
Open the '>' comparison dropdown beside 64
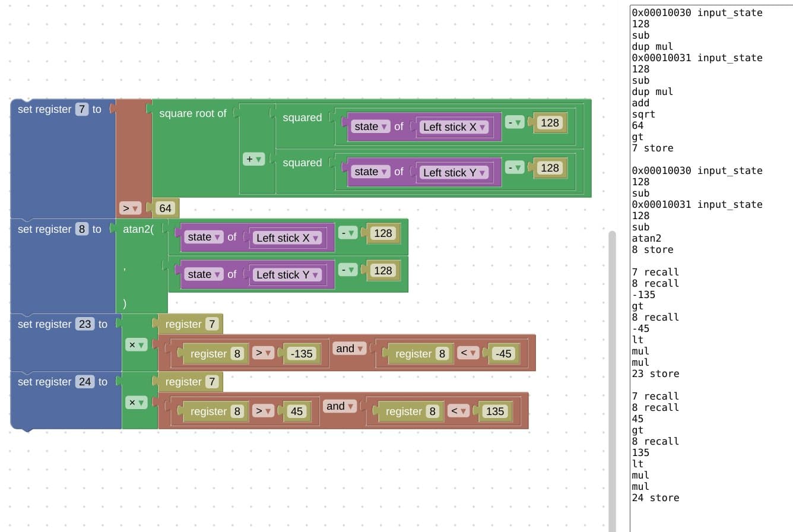(x=130, y=208)
